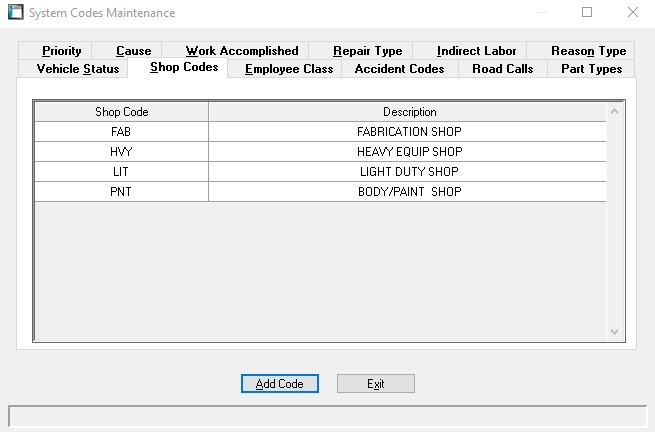Open the Road Calls tab
The image size is (655, 432).
[x=503, y=69]
